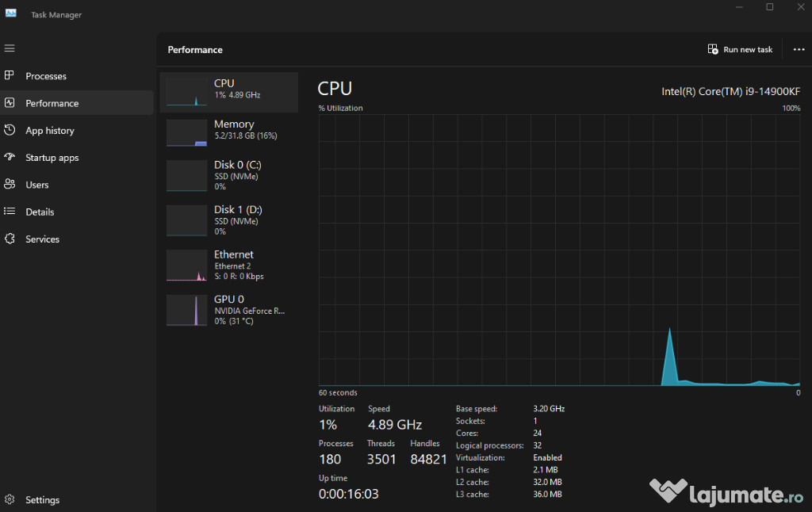Click the CPU utilization graph area

tap(559, 250)
